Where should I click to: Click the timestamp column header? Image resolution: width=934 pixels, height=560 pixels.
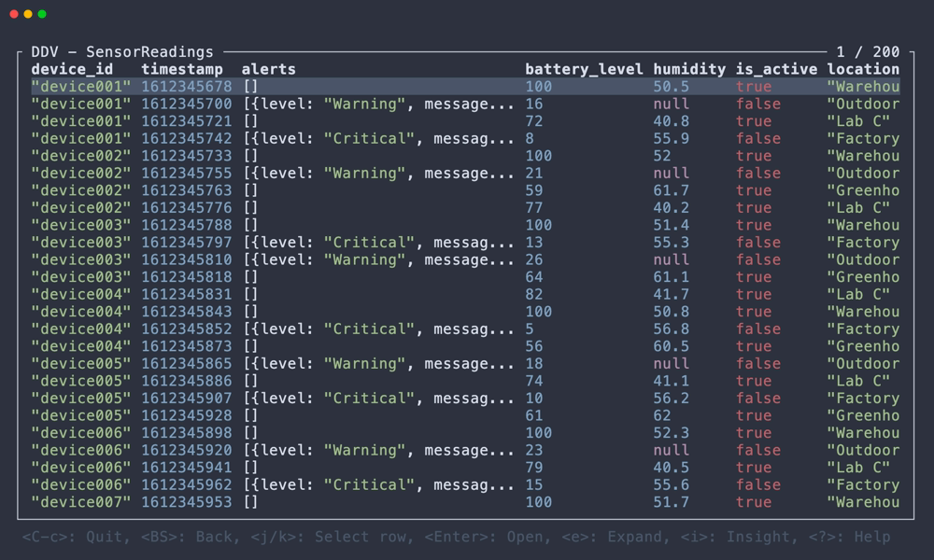coord(182,70)
